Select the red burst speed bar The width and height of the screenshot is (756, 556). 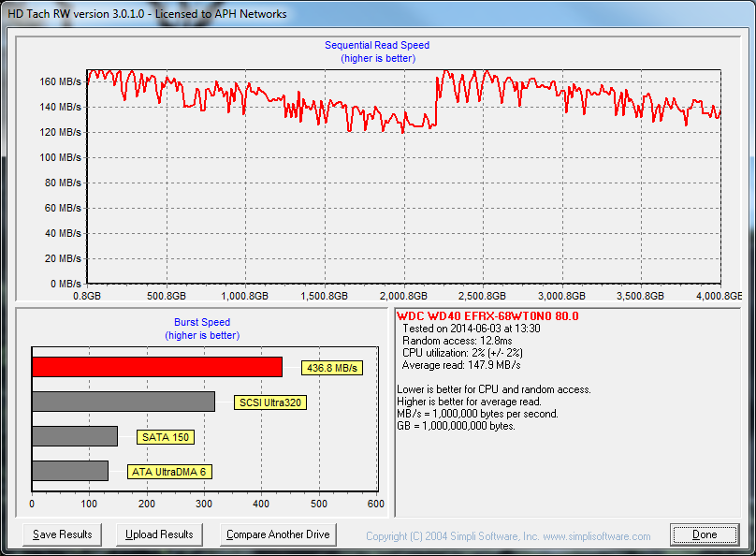pyautogui.click(x=156, y=367)
